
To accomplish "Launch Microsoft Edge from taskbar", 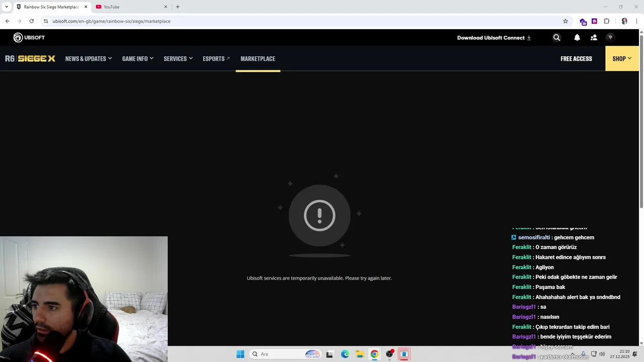I will pos(345,354).
